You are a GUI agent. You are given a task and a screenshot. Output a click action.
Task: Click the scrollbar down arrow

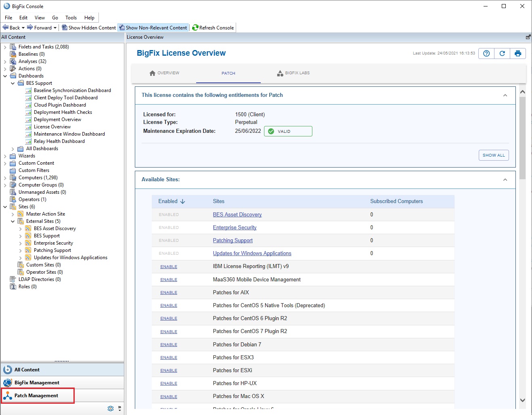click(x=523, y=400)
